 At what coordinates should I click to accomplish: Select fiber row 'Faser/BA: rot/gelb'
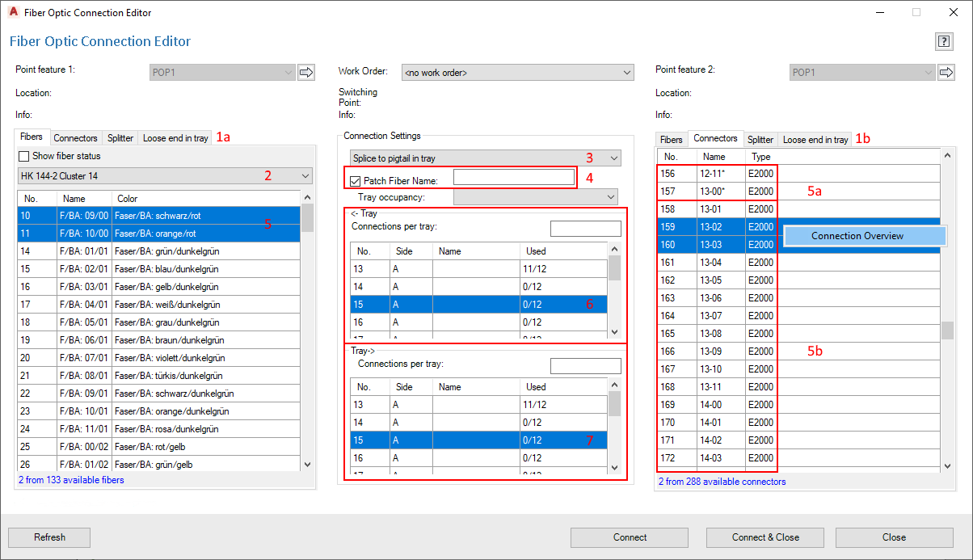pyautogui.click(x=159, y=447)
